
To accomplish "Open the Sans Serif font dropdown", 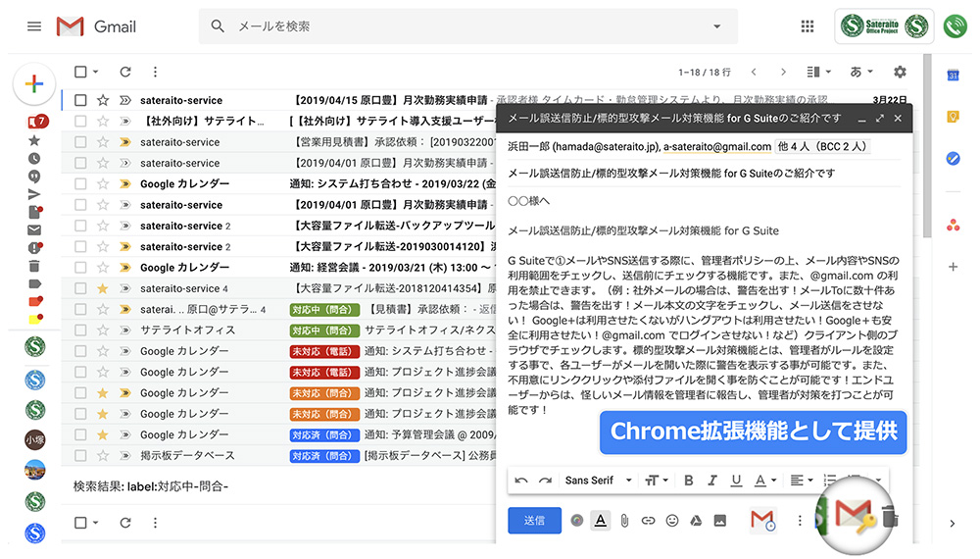I will pos(598,481).
